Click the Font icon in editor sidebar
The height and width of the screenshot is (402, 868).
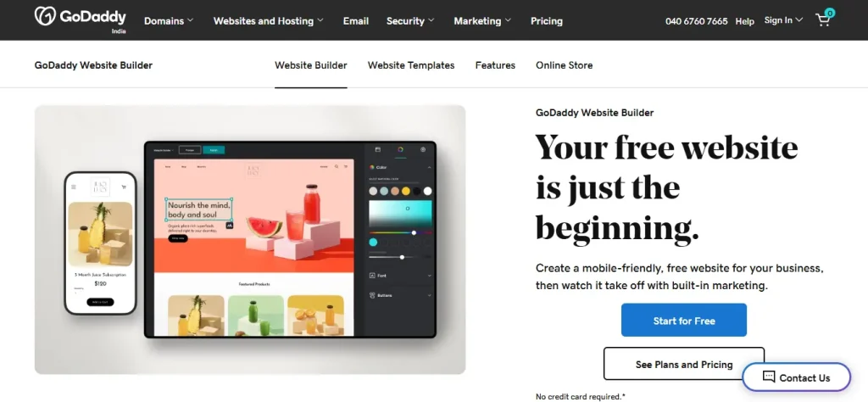pos(373,275)
